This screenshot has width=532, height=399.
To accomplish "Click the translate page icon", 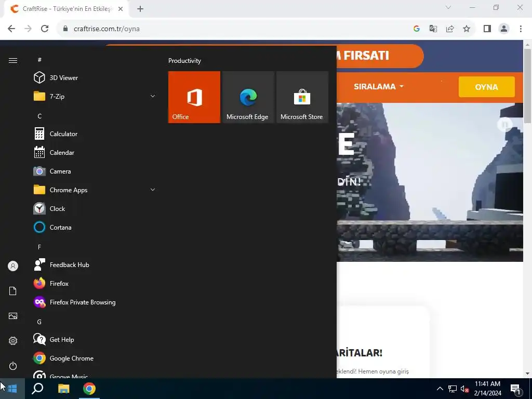I will (x=433, y=29).
